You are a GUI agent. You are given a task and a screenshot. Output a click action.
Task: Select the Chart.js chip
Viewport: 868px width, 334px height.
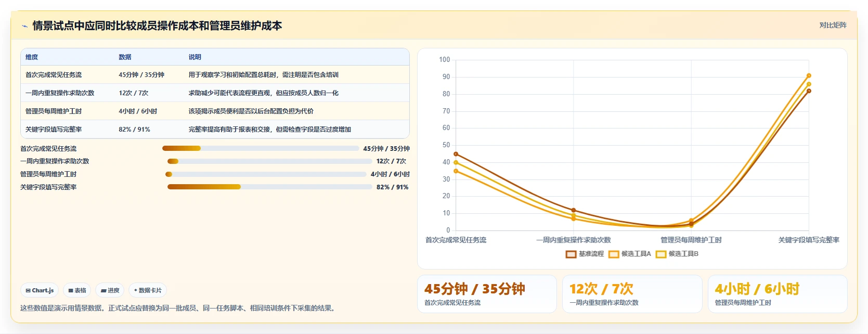click(40, 290)
